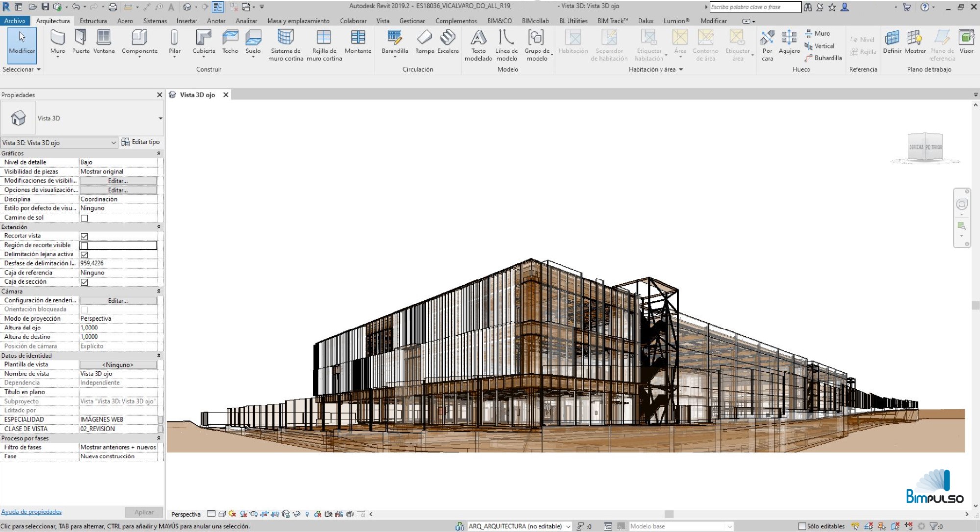
Task: Select the Puerta door tool
Action: point(81,42)
